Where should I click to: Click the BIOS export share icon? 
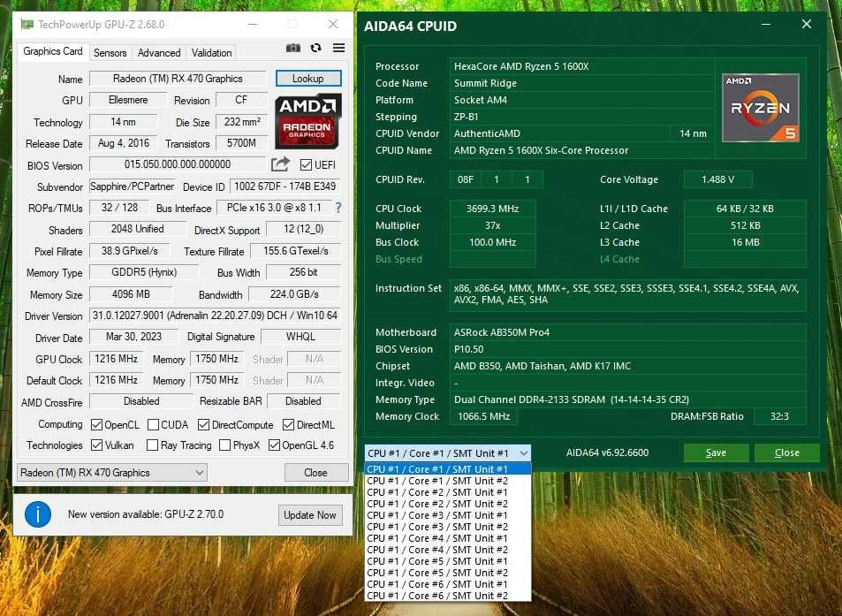click(x=280, y=164)
